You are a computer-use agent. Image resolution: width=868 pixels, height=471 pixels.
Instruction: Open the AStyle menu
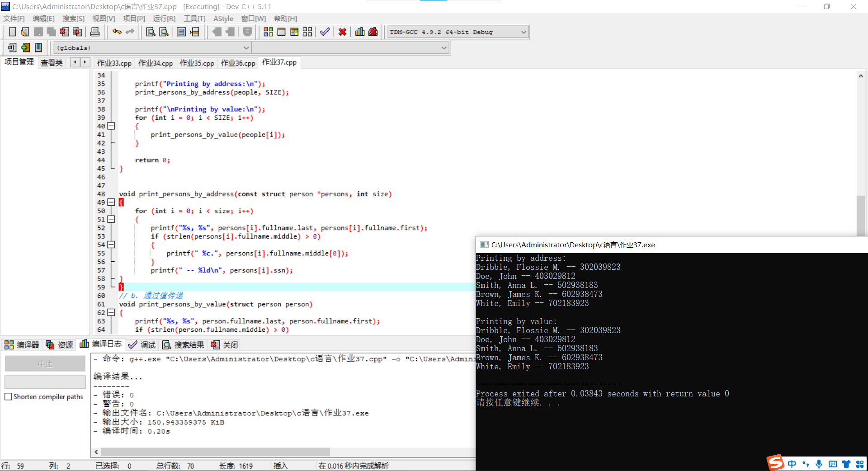pos(223,19)
